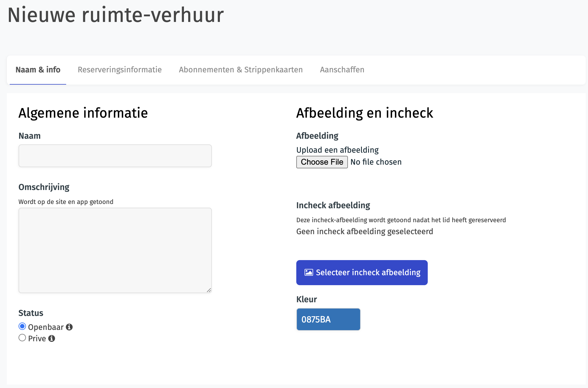Focus the Naam text input field
The image size is (588, 388).
tap(115, 156)
